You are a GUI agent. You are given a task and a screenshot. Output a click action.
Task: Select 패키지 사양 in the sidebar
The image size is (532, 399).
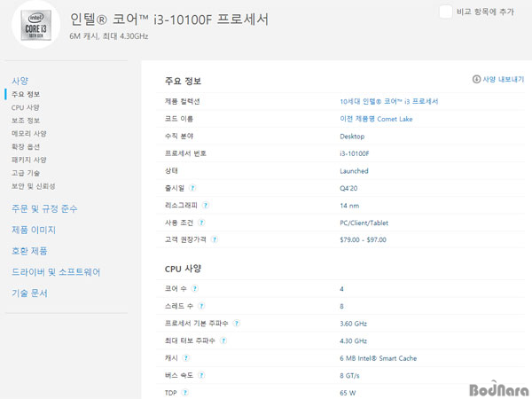(29, 160)
